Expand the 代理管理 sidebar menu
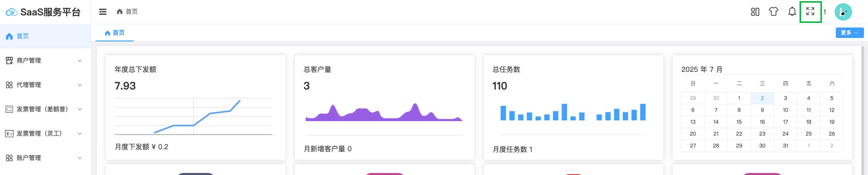868x175 pixels. point(44,85)
